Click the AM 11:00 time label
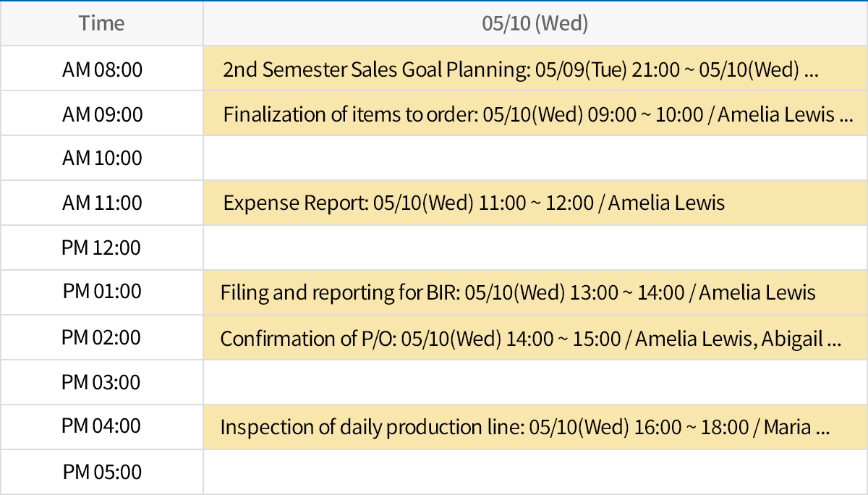868x495 pixels. click(102, 203)
